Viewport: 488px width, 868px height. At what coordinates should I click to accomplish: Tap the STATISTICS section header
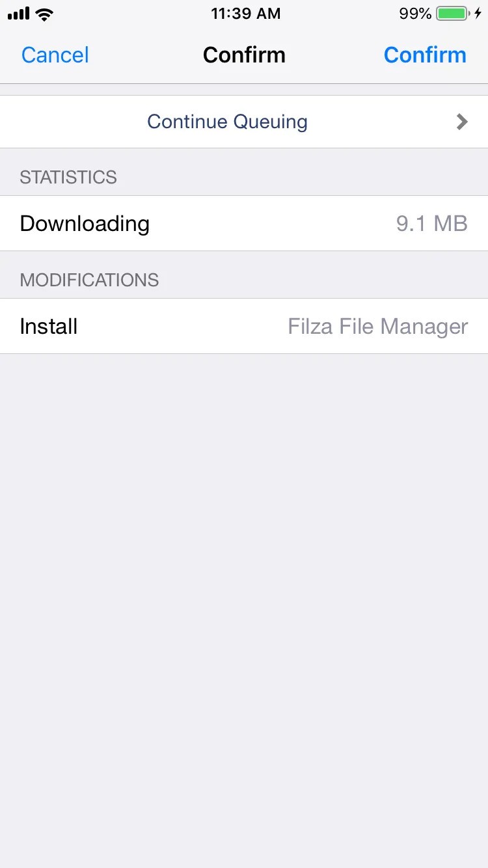68,177
